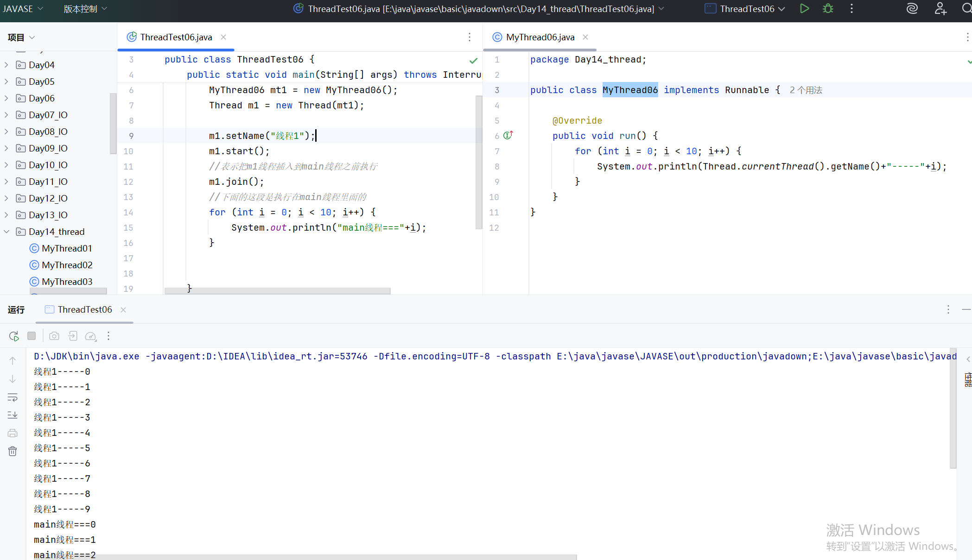
Task: Open the profiler gauge icon in the Run toolbar
Action: 91,336
